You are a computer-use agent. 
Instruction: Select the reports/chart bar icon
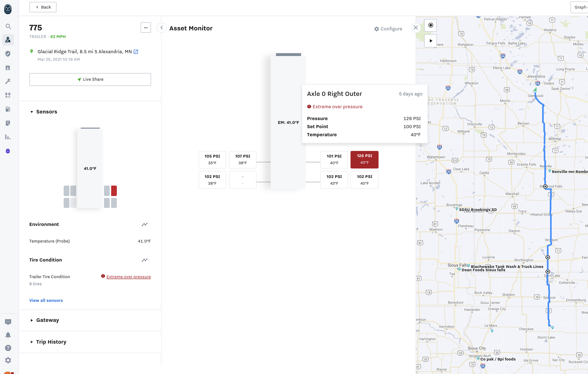coord(8,137)
